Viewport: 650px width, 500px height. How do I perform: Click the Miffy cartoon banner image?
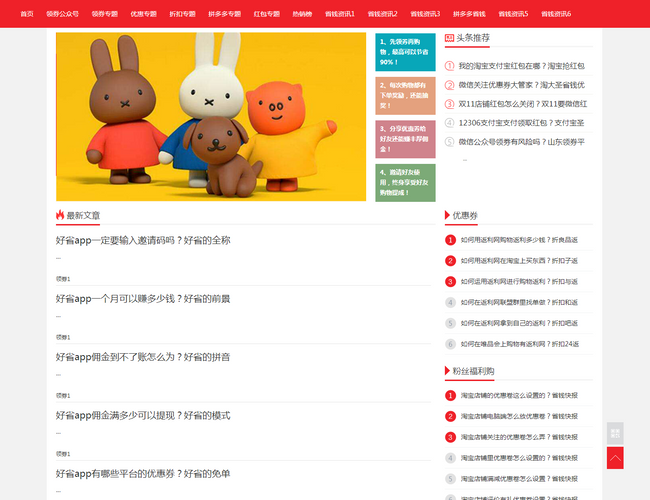point(211,116)
